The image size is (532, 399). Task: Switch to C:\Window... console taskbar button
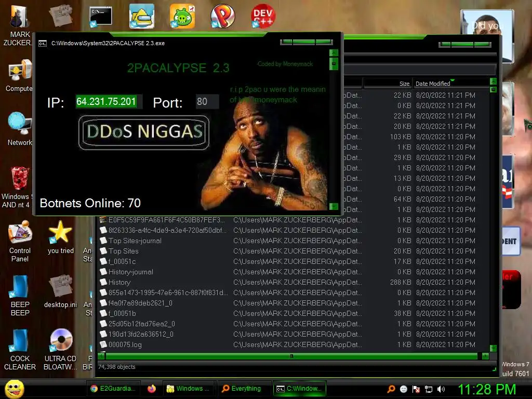[300, 389]
